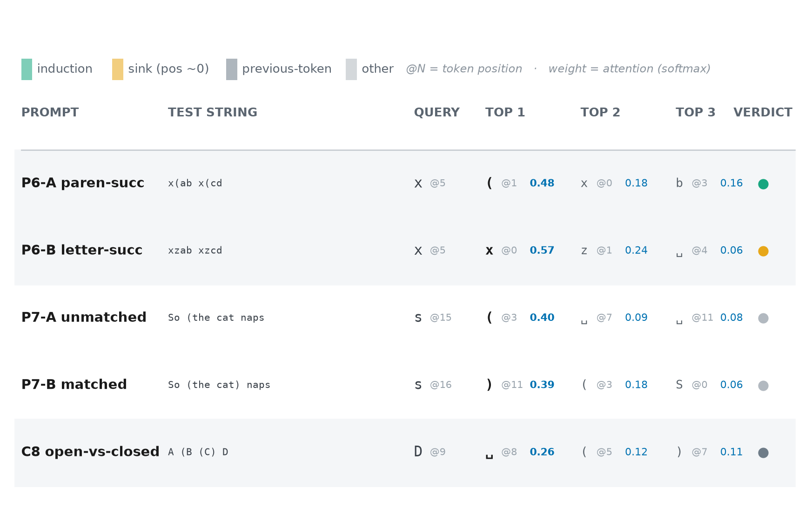
Task: Click the 0.57 weight in the P6-B row
Action: pos(542,250)
